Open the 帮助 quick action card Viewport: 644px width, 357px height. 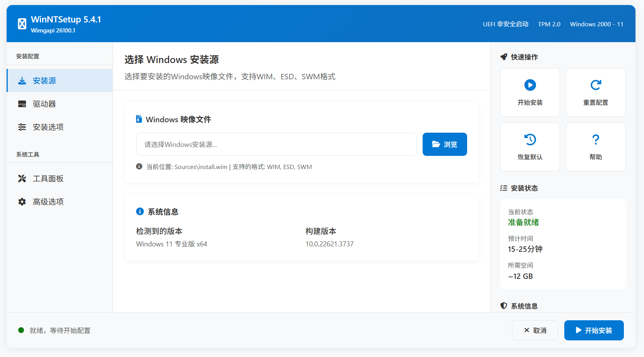tap(596, 147)
